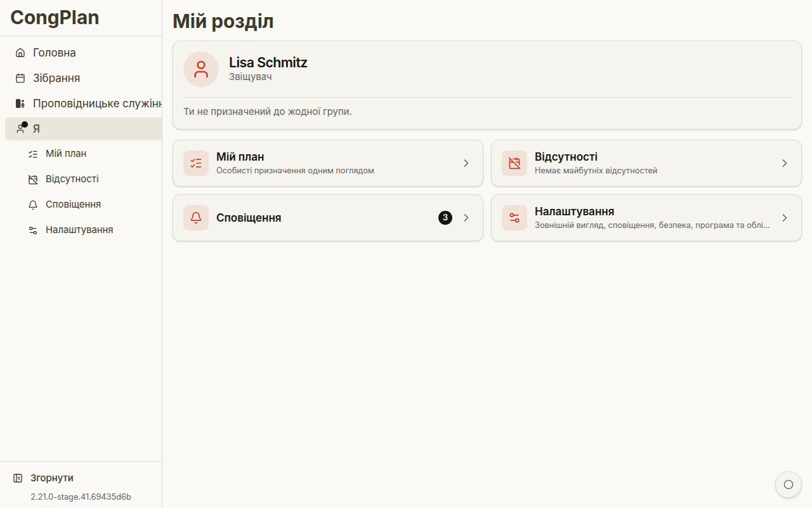Open Відсутності card chevron arrow
This screenshot has width=812, height=508.
[785, 163]
